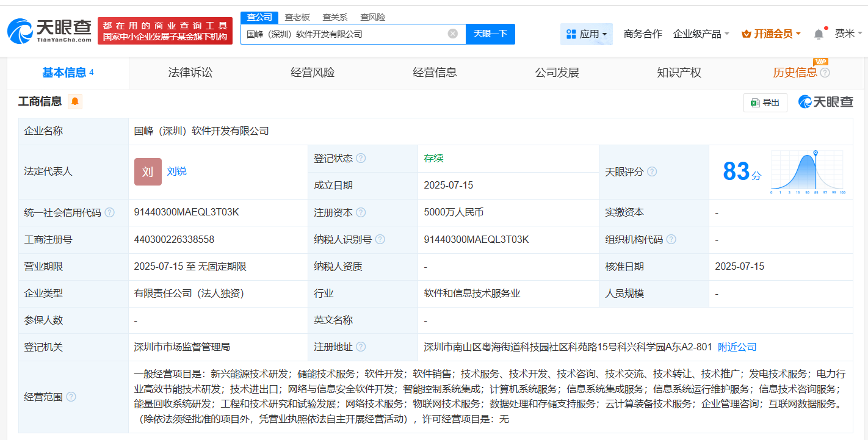Click the alert bell beside 工商信息
Image resolution: width=868 pixels, height=440 pixels.
(75, 101)
